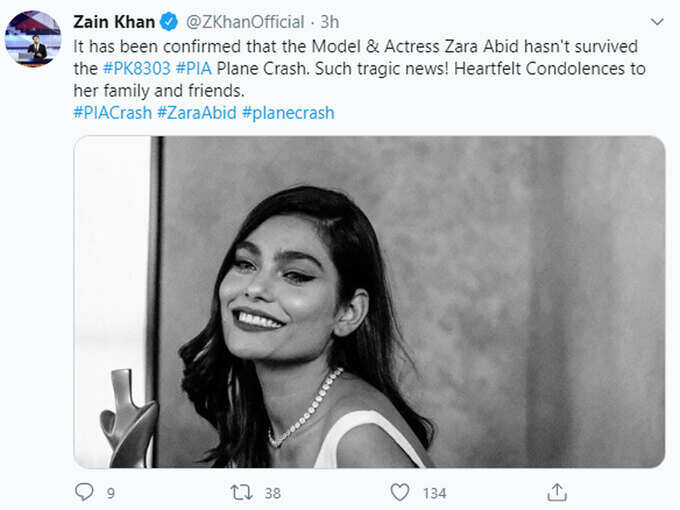
Task: Open Zain Khan's profile avatar
Action: coord(33,39)
